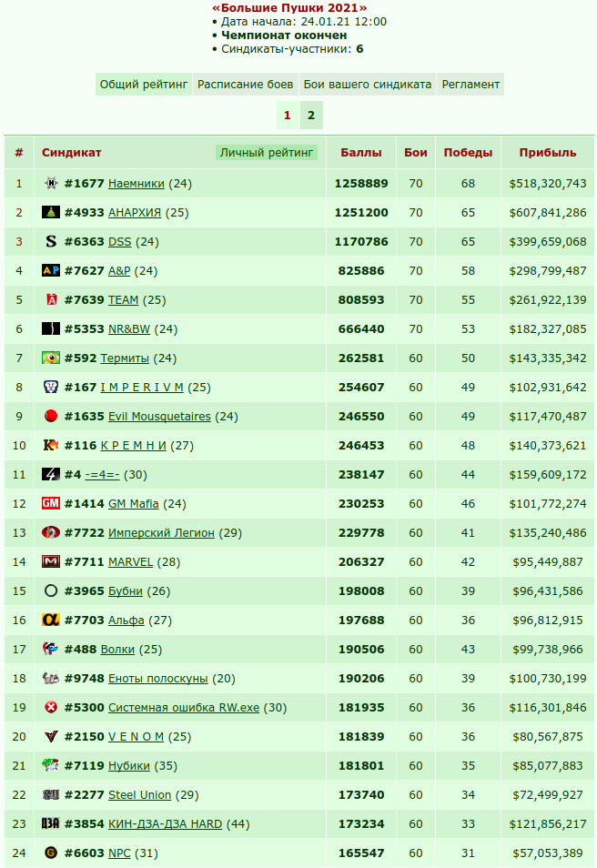
Task: Open the КИН-ДЗА-ДЗА HARD syndicate link
Action: tap(165, 823)
